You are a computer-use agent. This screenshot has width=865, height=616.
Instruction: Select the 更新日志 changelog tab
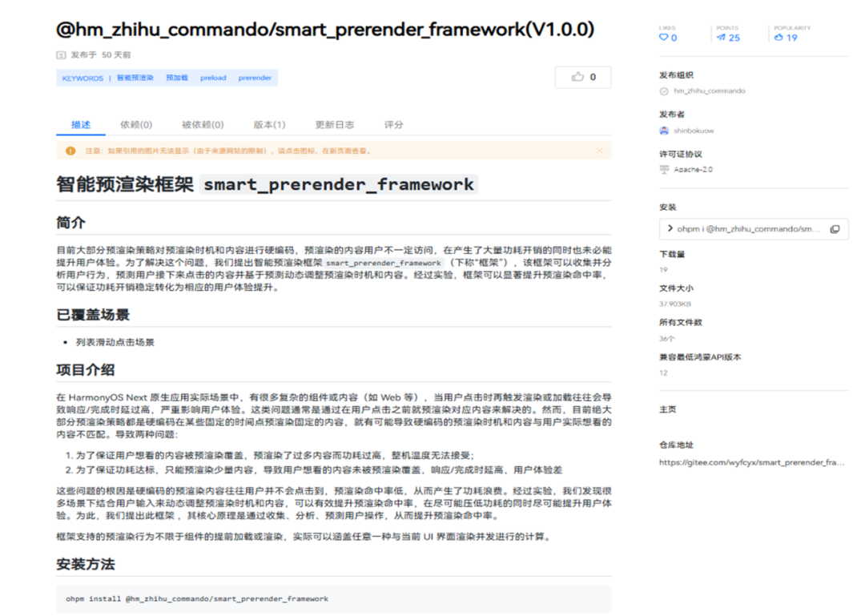click(x=334, y=125)
